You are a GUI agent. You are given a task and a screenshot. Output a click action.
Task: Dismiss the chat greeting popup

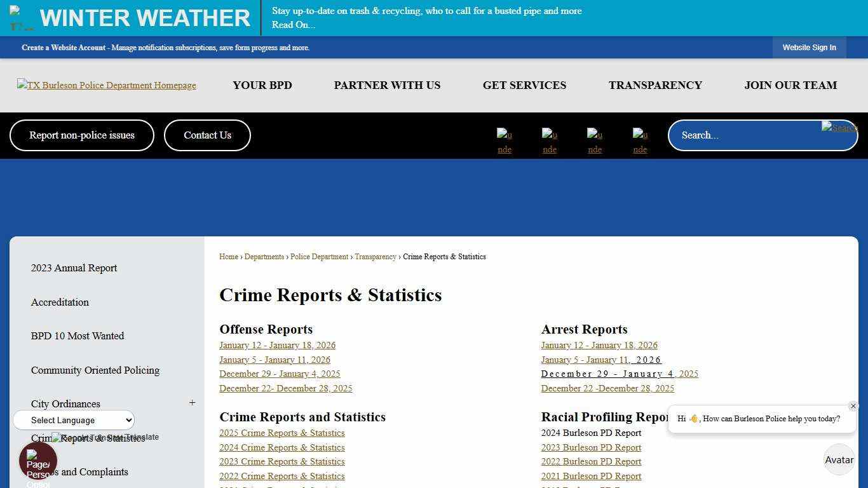[853, 406]
